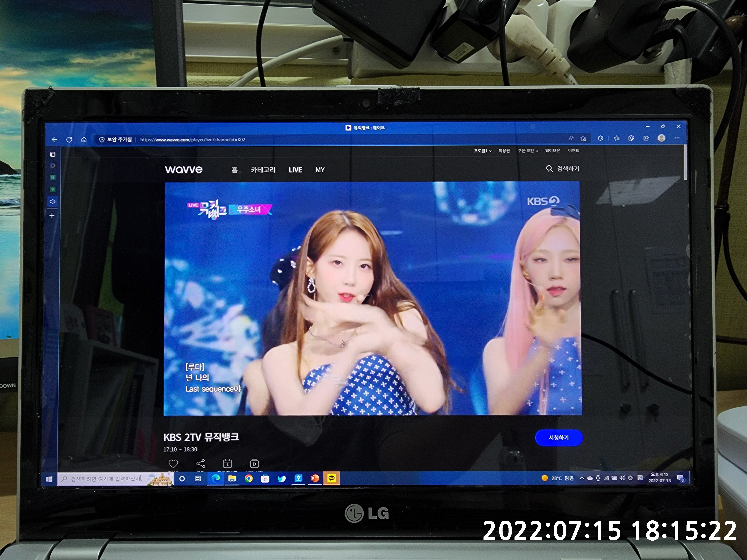Open the blue bird app in taskbar
Viewport: 747px width, 560px height.
pos(282,479)
